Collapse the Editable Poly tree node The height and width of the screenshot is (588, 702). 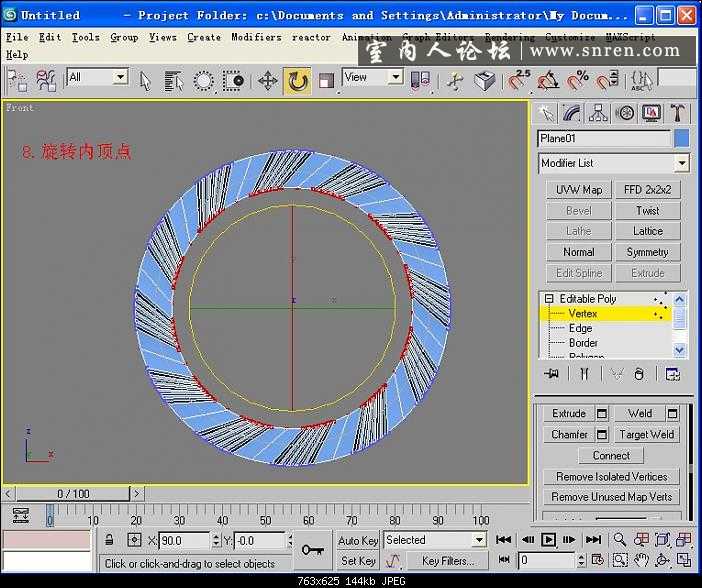548,299
